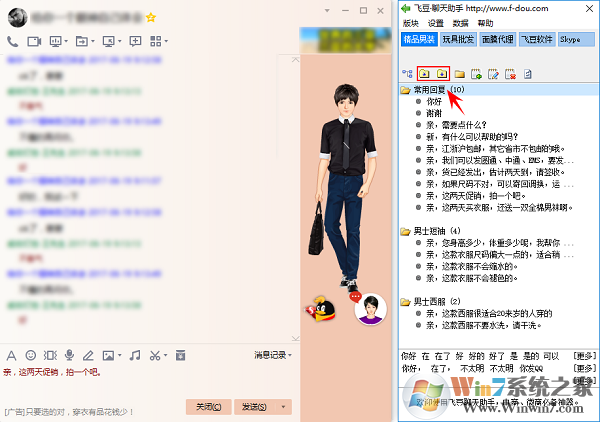This screenshot has height=422, width=600.
Task: Open the 版块 menu
Action: [x=411, y=23]
